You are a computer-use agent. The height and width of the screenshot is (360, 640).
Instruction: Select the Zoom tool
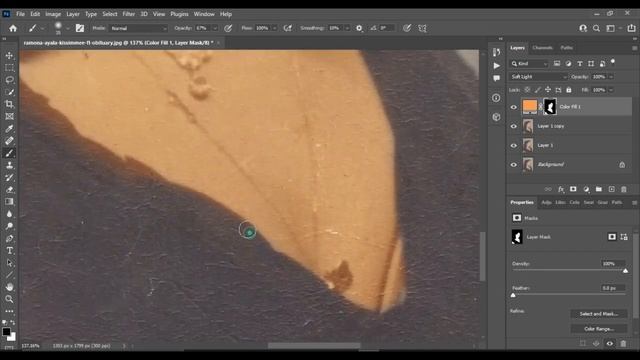click(x=9, y=299)
